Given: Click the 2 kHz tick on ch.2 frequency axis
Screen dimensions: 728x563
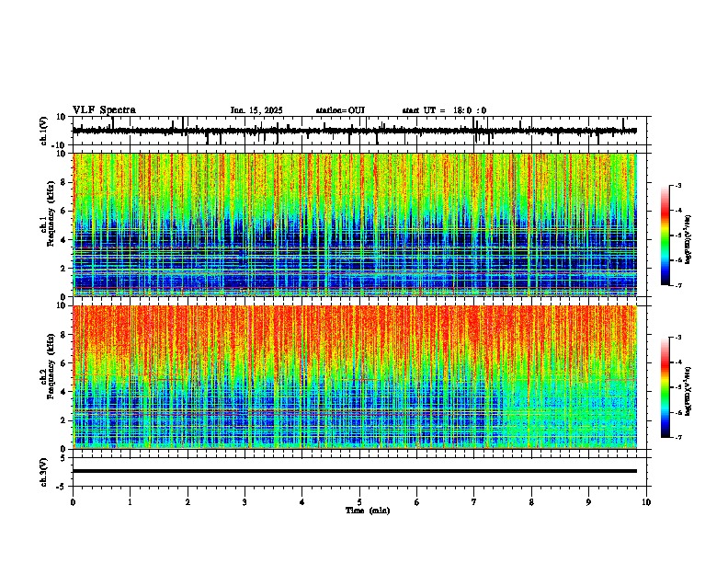Looking at the screenshot, I should coord(63,420).
